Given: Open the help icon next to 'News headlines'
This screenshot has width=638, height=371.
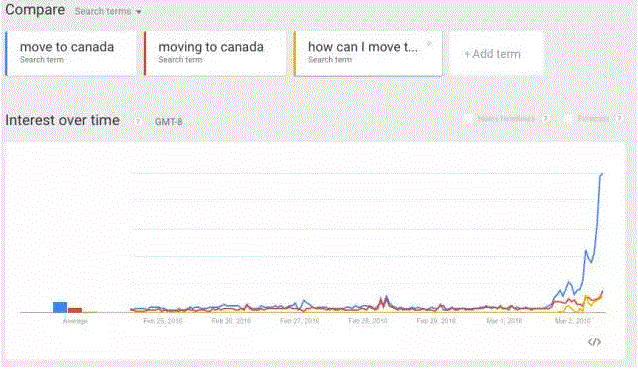Looking at the screenshot, I should pos(546,119).
